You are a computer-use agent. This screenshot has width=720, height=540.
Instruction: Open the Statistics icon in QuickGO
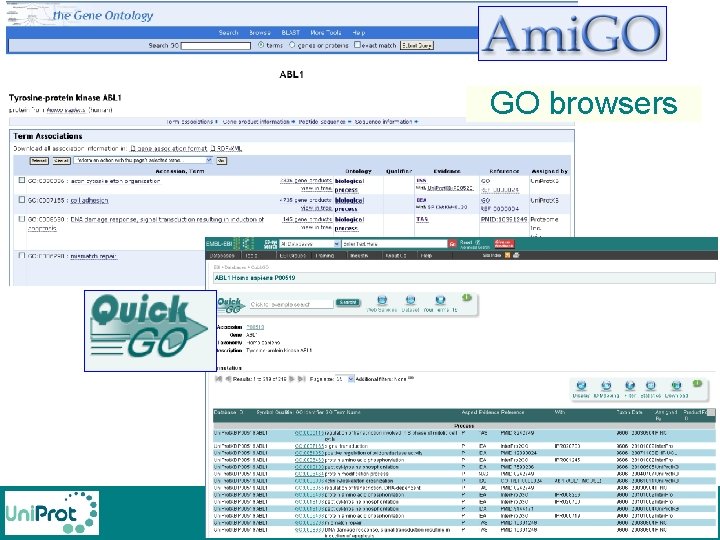tap(651, 386)
